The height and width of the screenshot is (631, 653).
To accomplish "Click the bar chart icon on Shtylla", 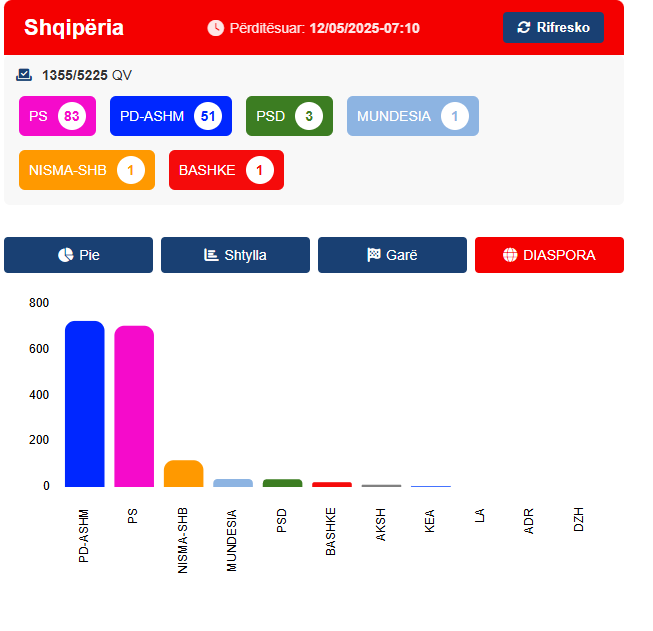I will [x=211, y=255].
